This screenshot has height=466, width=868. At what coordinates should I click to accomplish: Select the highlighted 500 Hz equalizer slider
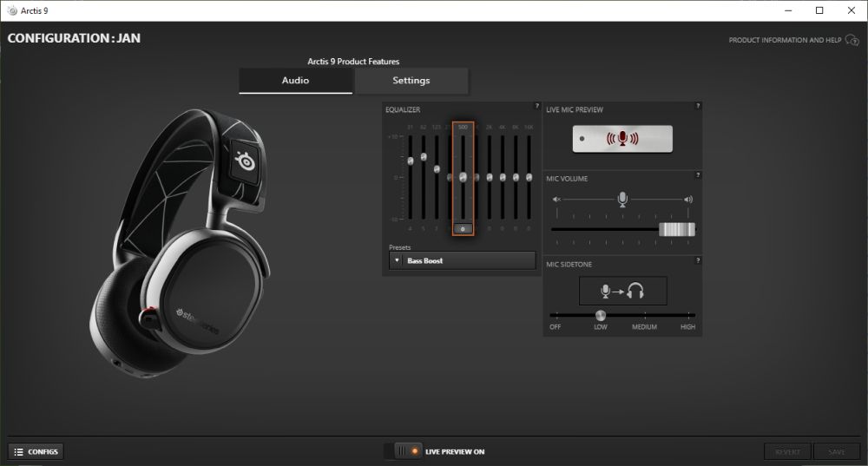coord(463,177)
